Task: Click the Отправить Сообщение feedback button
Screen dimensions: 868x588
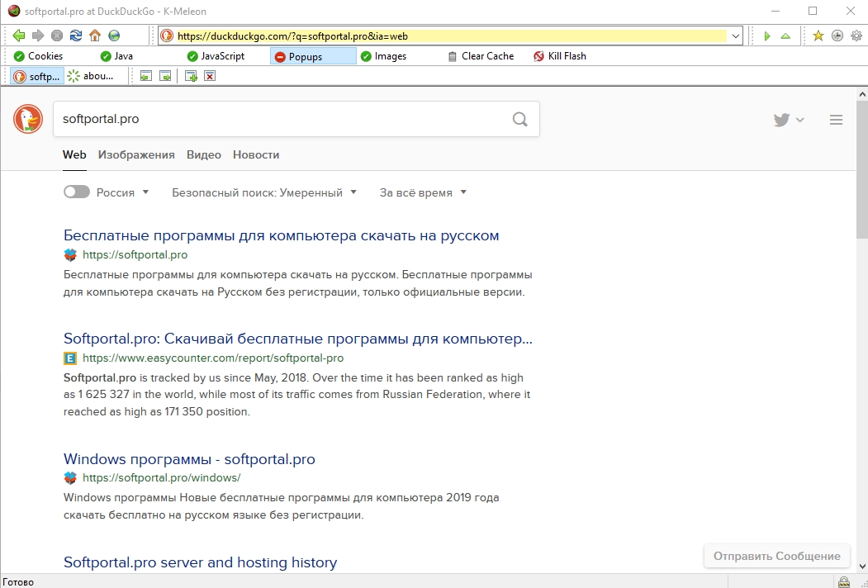Action: coord(776,556)
